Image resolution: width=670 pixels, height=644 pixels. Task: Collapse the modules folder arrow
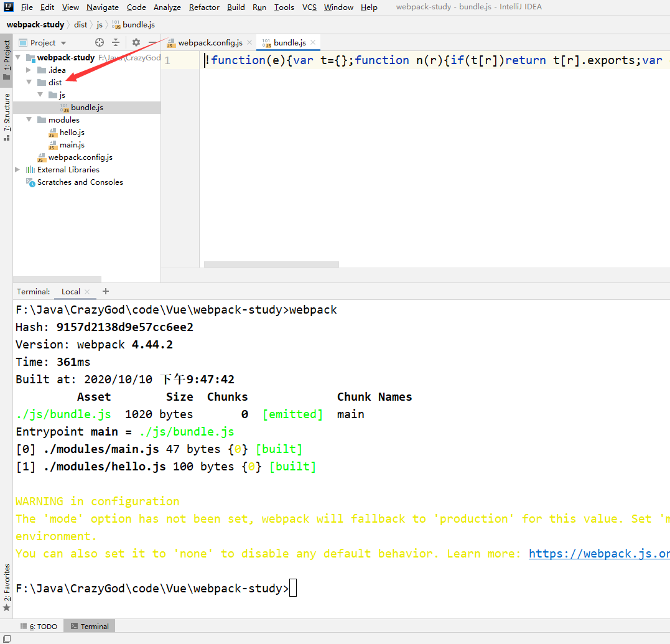click(29, 119)
